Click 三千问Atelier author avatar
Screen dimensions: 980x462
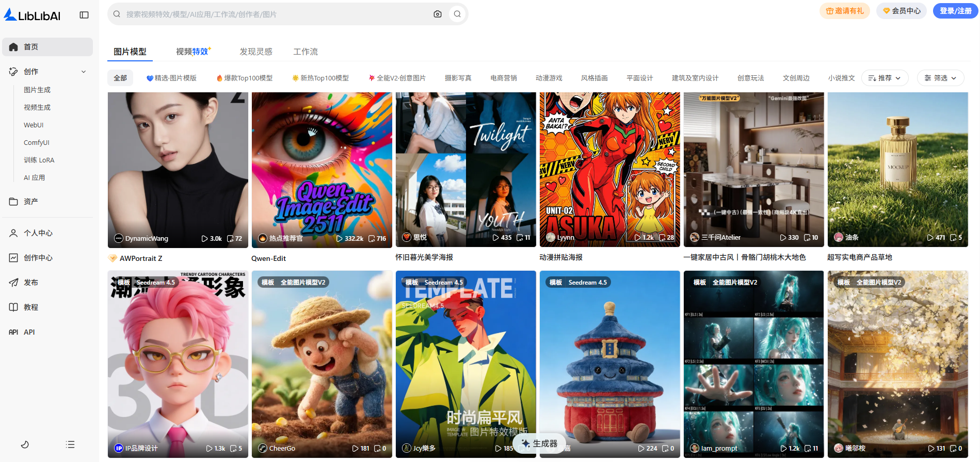click(x=695, y=237)
